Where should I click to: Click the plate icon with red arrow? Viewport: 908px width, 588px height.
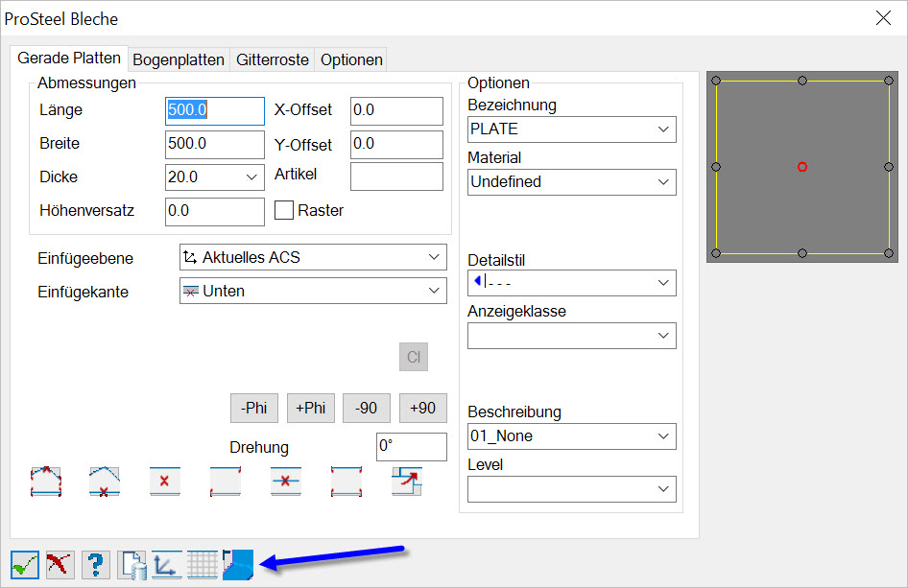pos(407,482)
